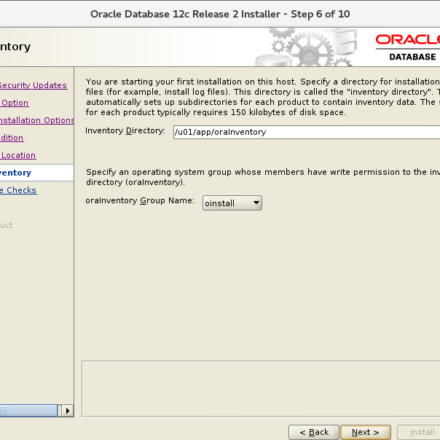Click the gears graphic in header banner
440x440 pixels.
(x=307, y=47)
